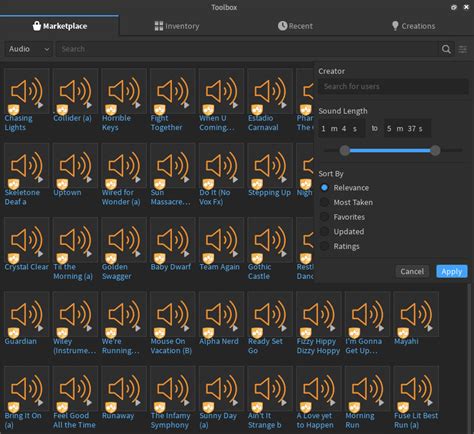
Task: Toggle the search filter options icon
Action: (463, 49)
